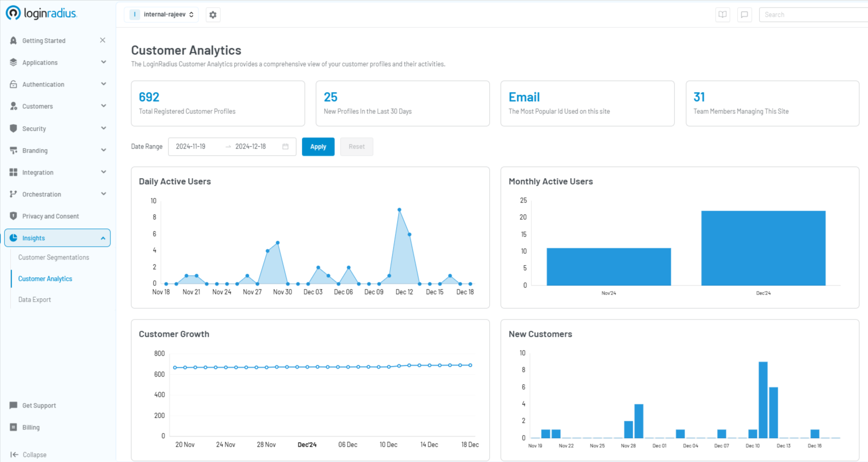Expand the Customers menu chevron

tap(103, 106)
